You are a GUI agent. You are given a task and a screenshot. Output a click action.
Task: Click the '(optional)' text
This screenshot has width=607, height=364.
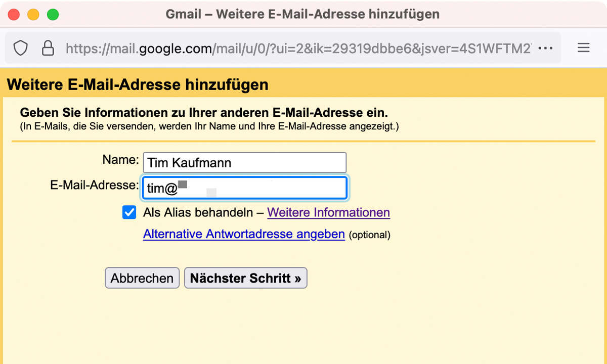pos(370,235)
